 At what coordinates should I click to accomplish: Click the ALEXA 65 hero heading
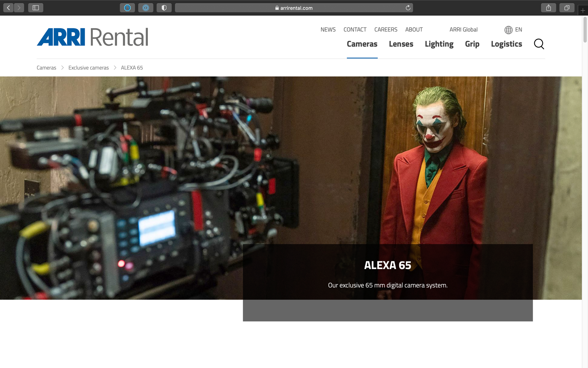click(x=387, y=265)
